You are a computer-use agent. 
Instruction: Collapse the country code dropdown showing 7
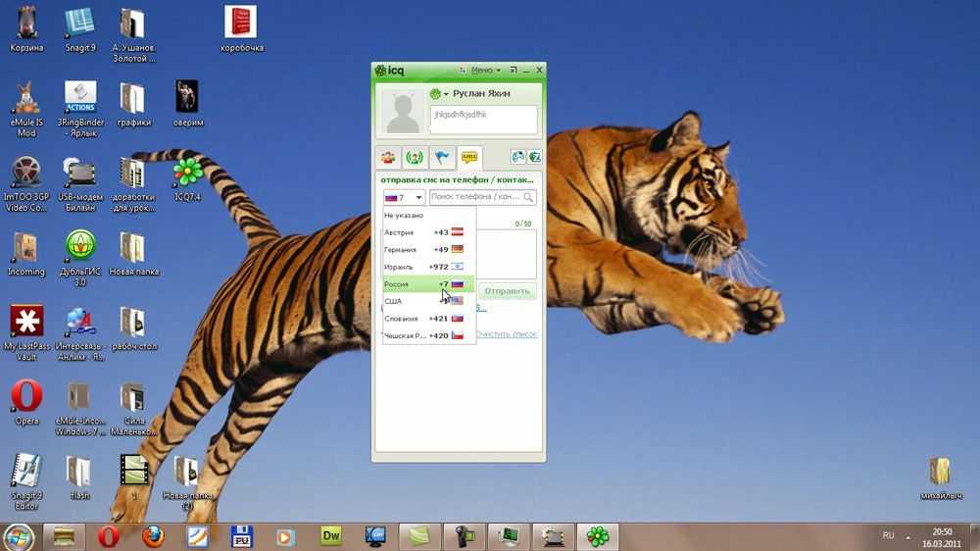(x=403, y=198)
